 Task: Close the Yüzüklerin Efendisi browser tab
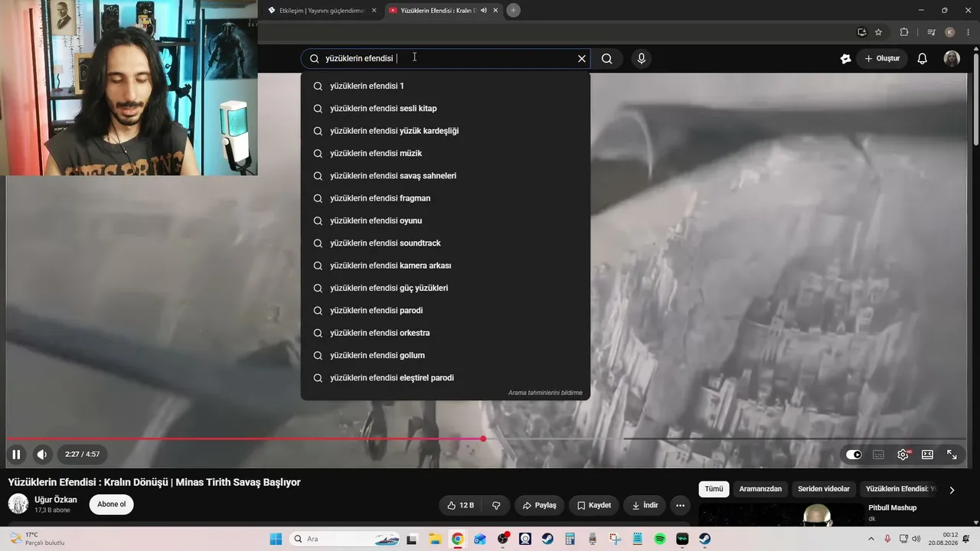click(496, 11)
